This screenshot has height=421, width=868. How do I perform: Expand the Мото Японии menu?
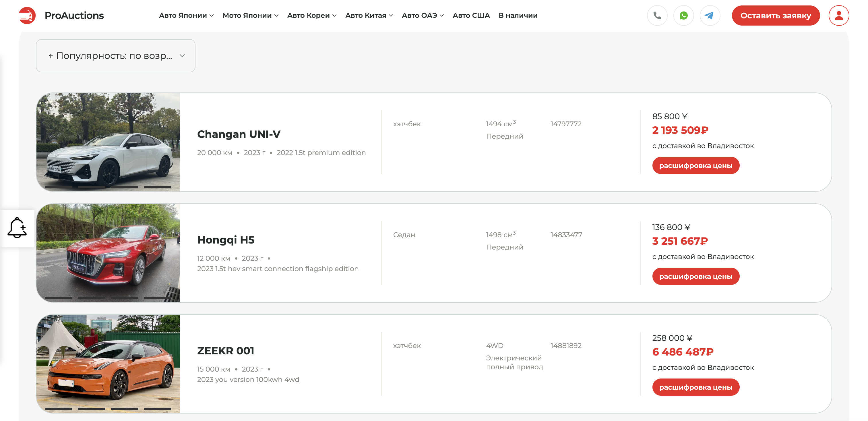(250, 16)
